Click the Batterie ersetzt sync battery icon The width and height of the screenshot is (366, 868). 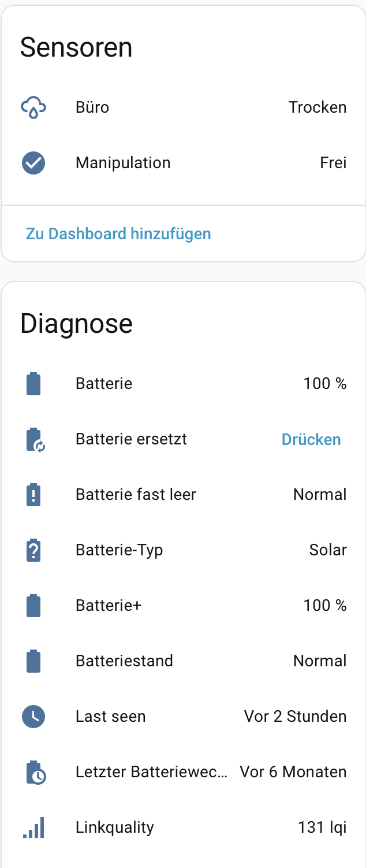(35, 439)
